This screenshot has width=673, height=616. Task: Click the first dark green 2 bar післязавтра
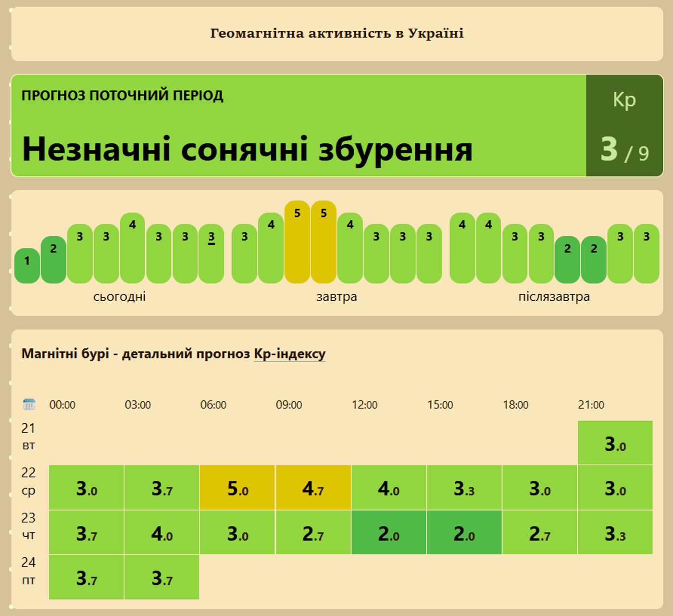pyautogui.click(x=567, y=259)
